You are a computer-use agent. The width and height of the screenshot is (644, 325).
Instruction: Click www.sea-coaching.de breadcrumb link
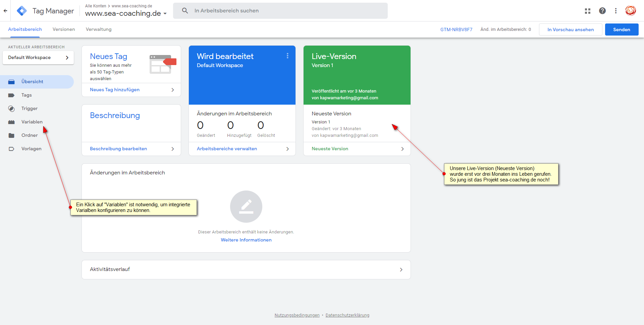pos(132,6)
